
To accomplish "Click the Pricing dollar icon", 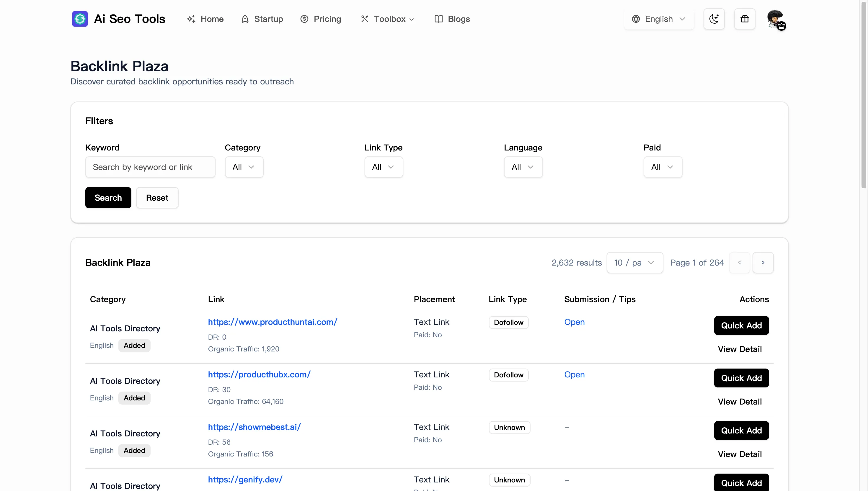I will 304,19.
